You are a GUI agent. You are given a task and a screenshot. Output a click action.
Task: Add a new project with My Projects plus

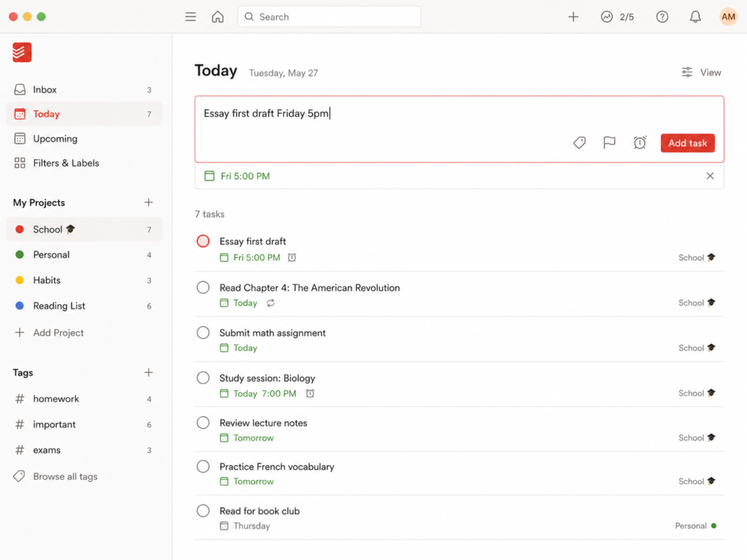149,203
